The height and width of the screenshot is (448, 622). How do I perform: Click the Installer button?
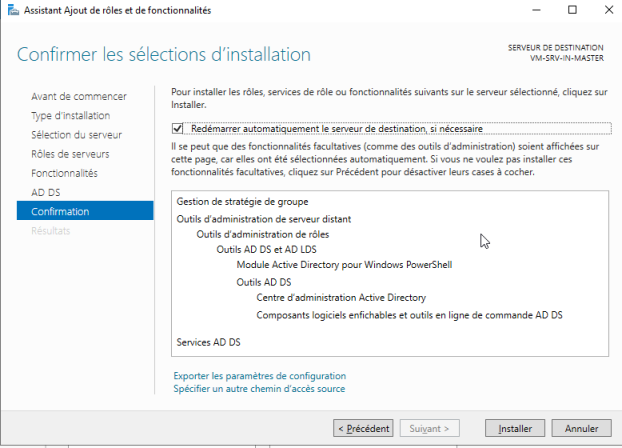[514, 429]
